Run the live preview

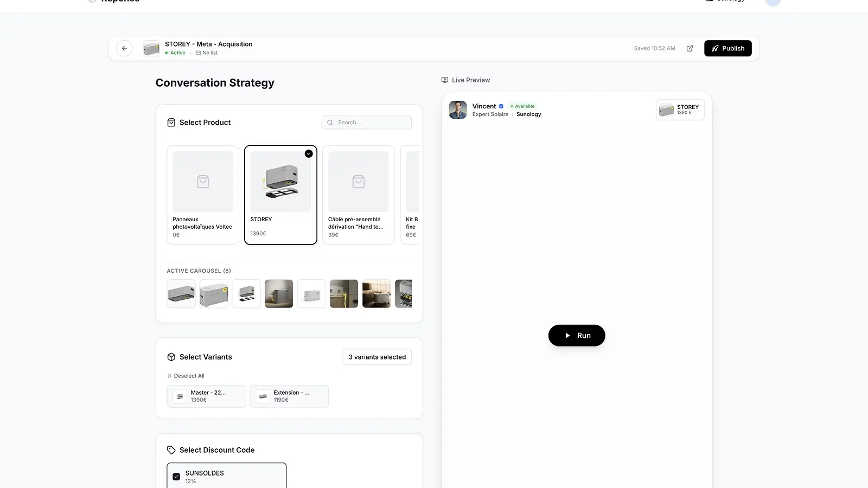[x=577, y=336]
